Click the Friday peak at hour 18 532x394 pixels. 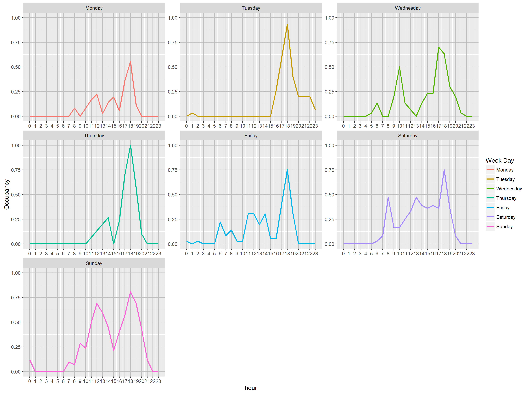(287, 170)
